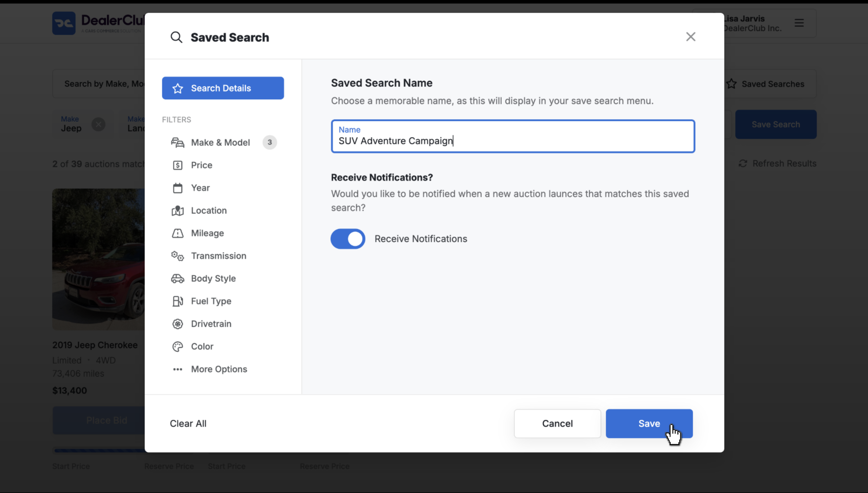Image resolution: width=868 pixels, height=493 pixels.
Task: Click the 'Saved Search Name' heading
Action: coord(381,83)
